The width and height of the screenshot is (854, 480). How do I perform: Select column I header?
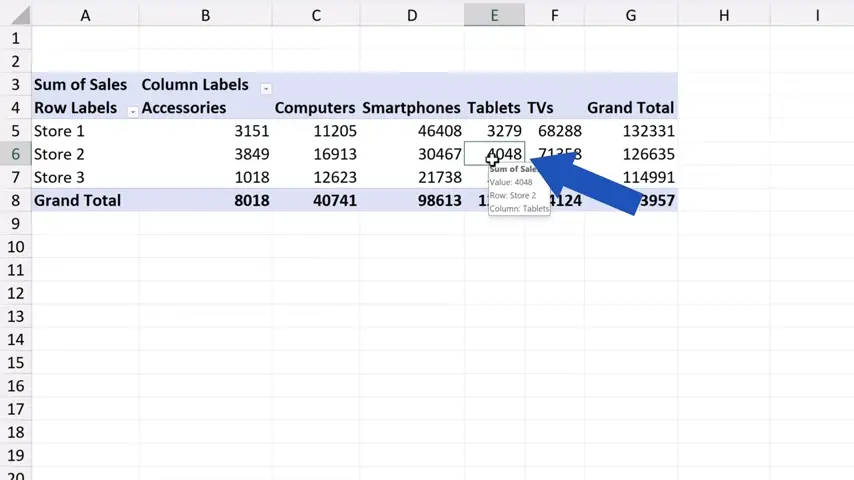click(x=817, y=15)
